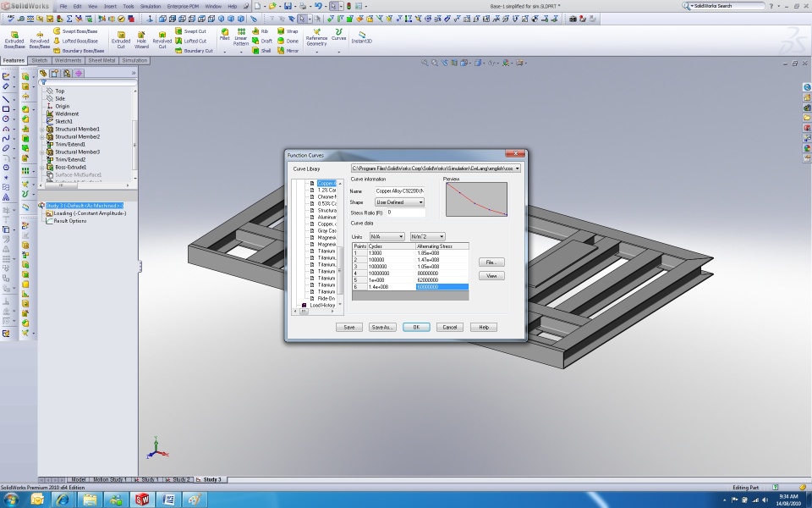Select the Lofted Cut tool

pyautogui.click(x=190, y=41)
